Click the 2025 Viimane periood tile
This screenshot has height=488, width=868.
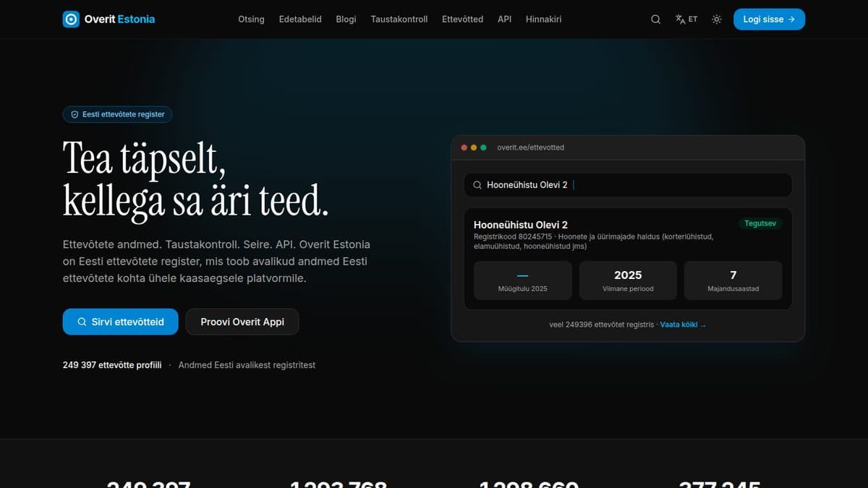(628, 281)
